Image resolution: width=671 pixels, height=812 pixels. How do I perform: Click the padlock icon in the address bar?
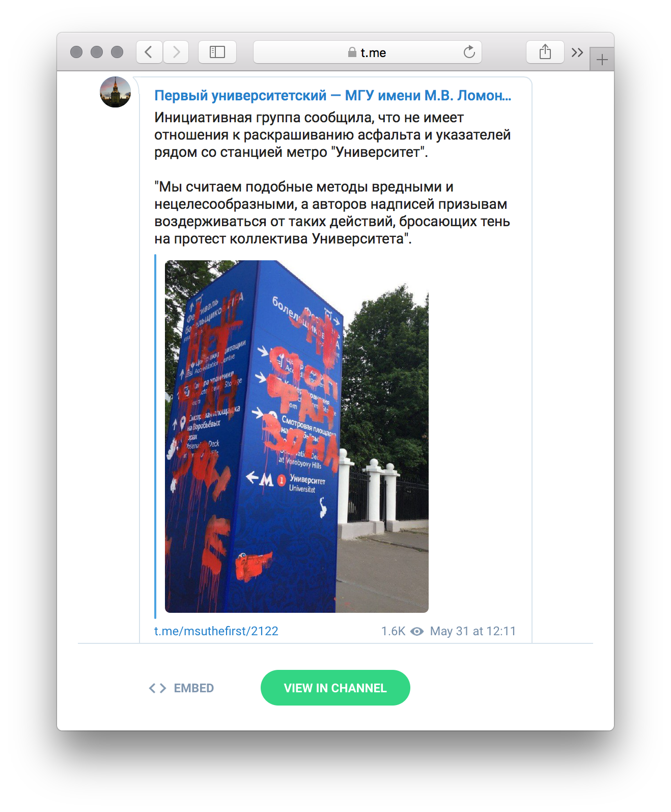pos(352,52)
